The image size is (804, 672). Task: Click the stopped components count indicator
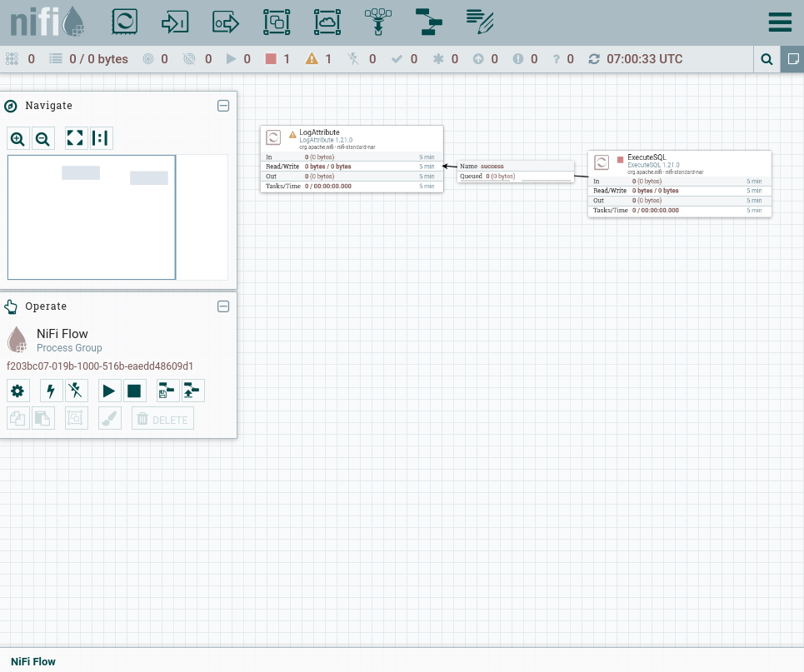(x=277, y=59)
